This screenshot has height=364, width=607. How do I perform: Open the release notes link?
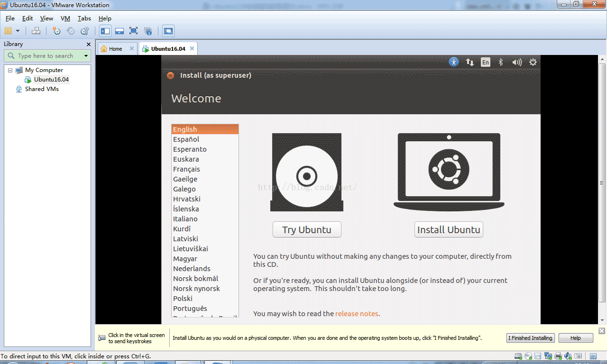click(357, 313)
